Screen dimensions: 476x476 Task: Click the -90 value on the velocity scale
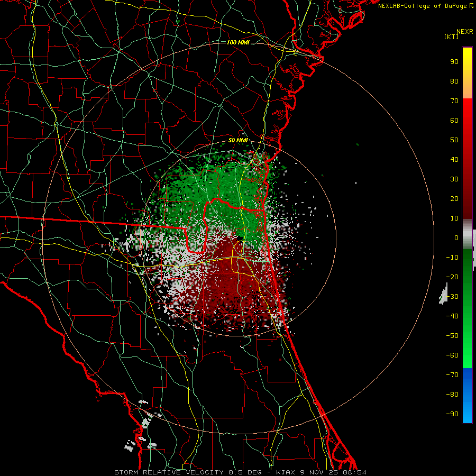point(452,414)
